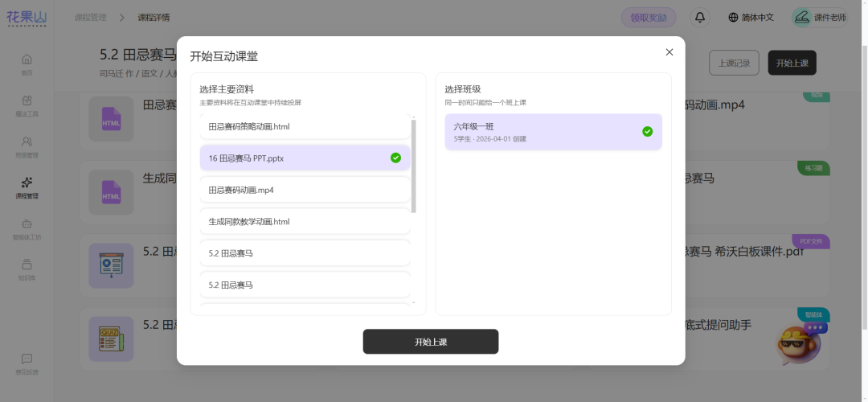This screenshot has height=402, width=868.
Task: Open 首页 home in sidebar
Action: pyautogui.click(x=27, y=64)
